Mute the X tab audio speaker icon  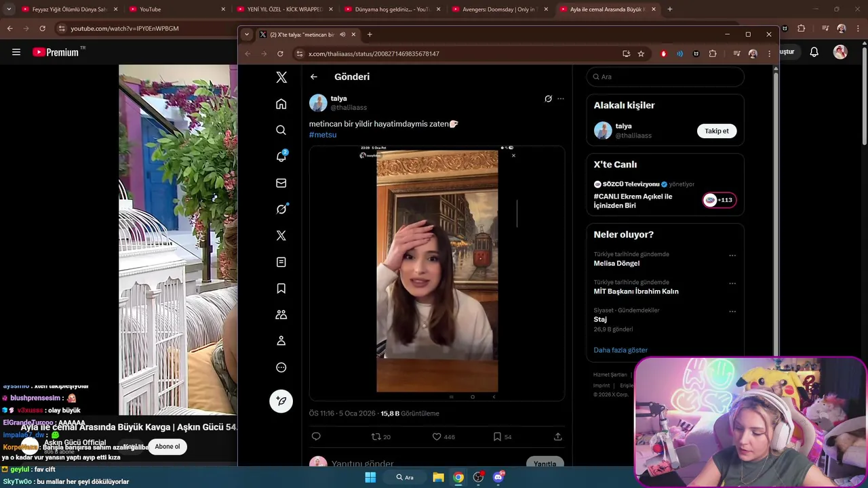click(342, 35)
